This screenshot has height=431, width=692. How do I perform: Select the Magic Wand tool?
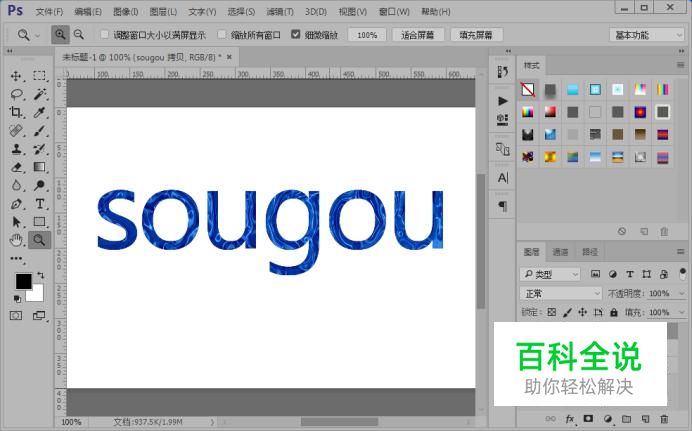(x=39, y=94)
